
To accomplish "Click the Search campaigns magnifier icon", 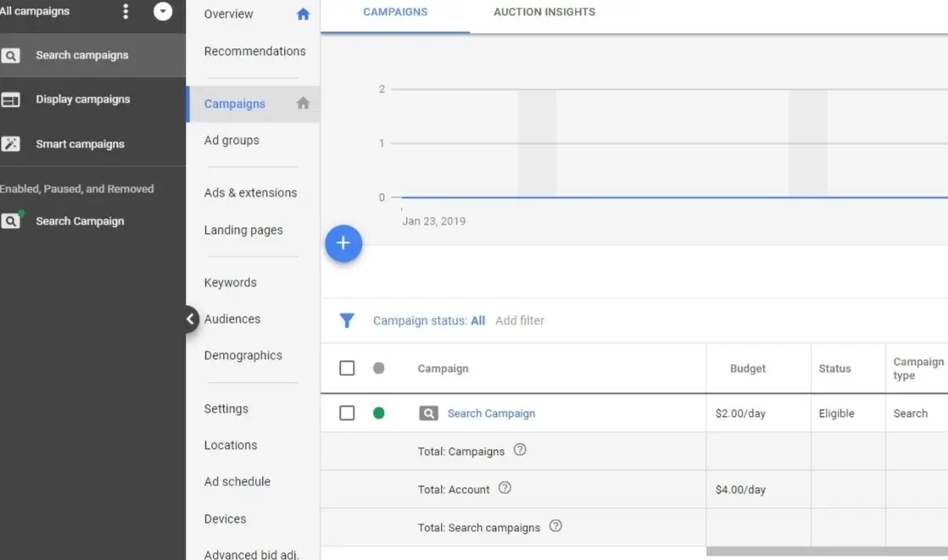I will [10, 56].
